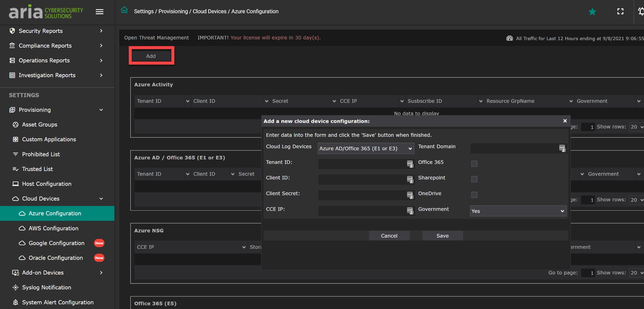
Task: Toggle the hamburger menu icon
Action: click(100, 12)
